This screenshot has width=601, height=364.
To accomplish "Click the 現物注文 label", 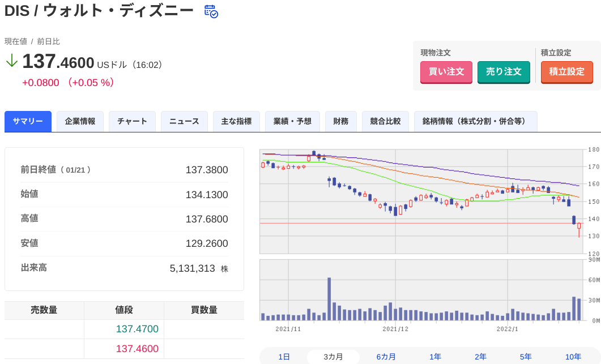I will pyautogui.click(x=436, y=53).
